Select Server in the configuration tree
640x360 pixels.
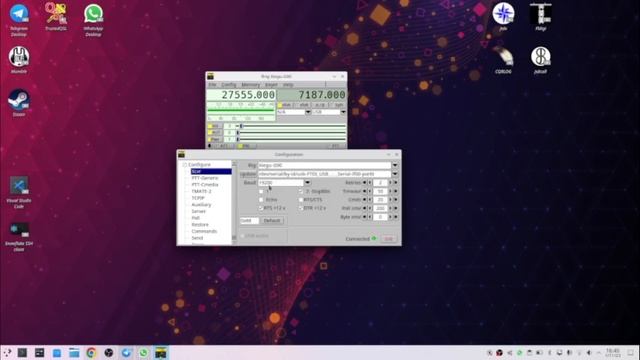(x=199, y=211)
